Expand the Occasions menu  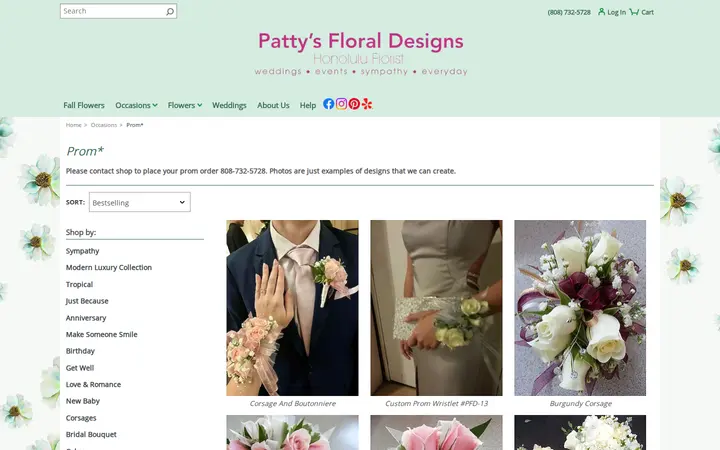pos(136,105)
